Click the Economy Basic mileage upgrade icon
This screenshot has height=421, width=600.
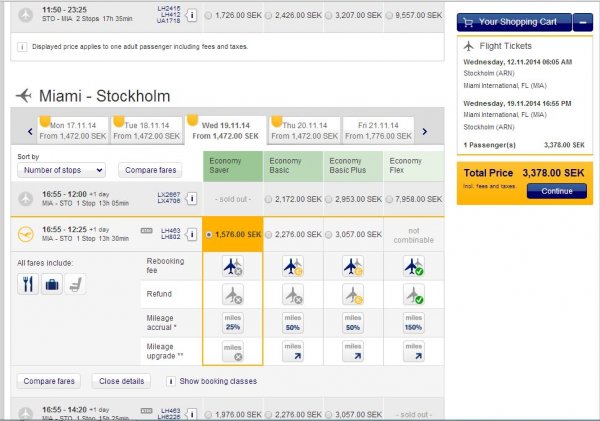pos(294,350)
